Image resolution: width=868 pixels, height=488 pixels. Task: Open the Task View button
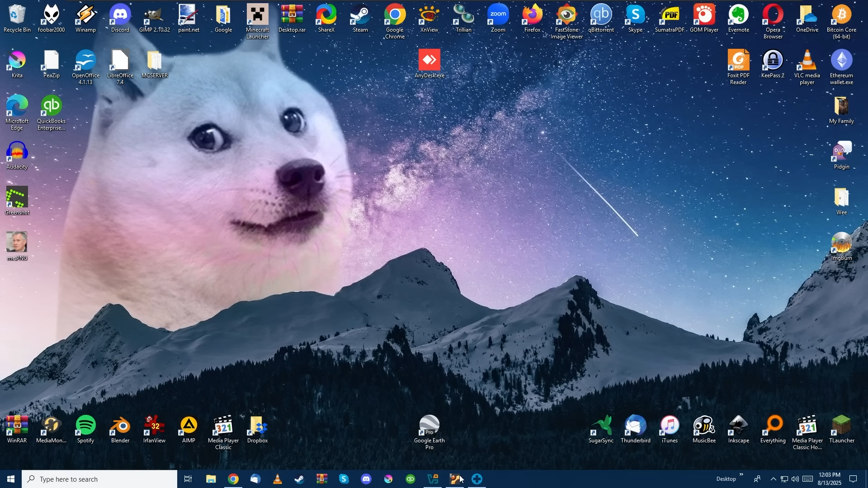coord(188,479)
